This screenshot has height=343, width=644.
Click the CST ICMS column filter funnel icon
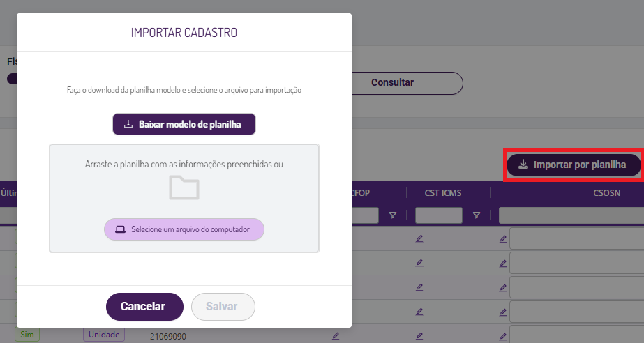477,215
